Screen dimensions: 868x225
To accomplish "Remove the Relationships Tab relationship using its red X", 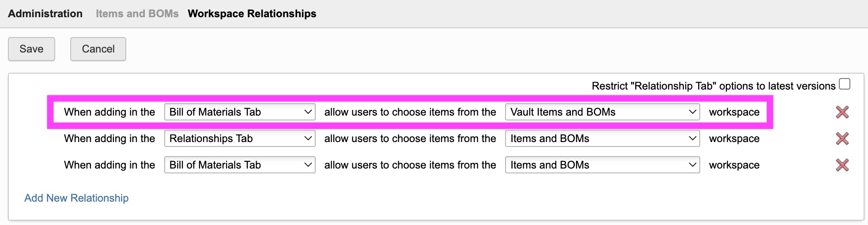I will point(842,139).
